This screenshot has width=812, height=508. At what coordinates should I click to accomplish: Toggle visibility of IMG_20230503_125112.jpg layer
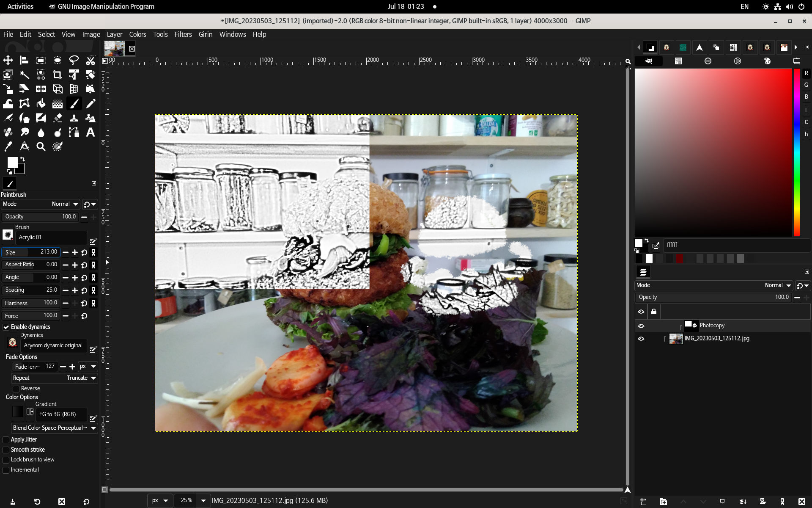point(641,338)
